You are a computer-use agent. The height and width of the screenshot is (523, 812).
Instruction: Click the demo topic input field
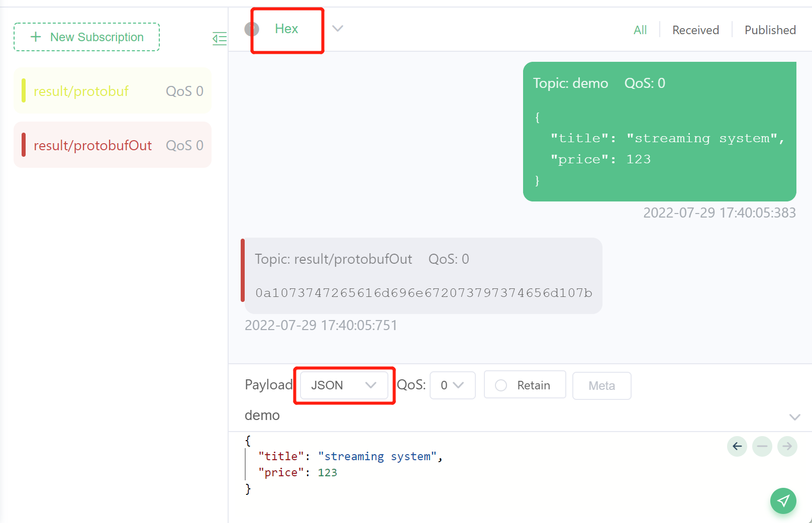click(513, 415)
